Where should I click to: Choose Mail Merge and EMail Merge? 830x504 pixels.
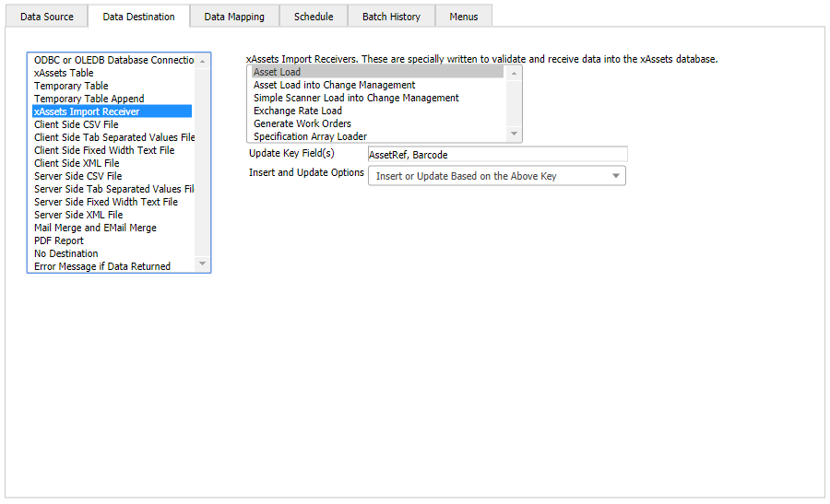click(x=113, y=228)
